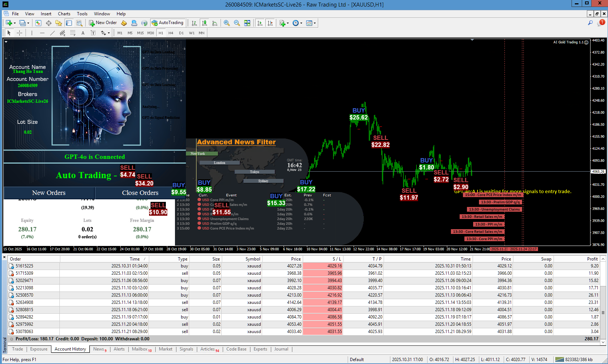This screenshot has width=608, height=364.
Task: Open the search magnifier icon
Action: coord(591,23)
